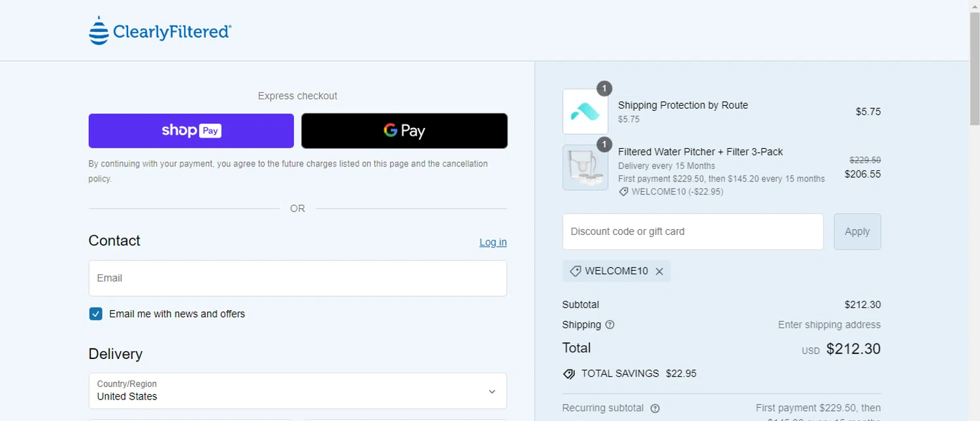
Task: Open the ClearlyFiltered logo homepage link
Action: coord(160,31)
